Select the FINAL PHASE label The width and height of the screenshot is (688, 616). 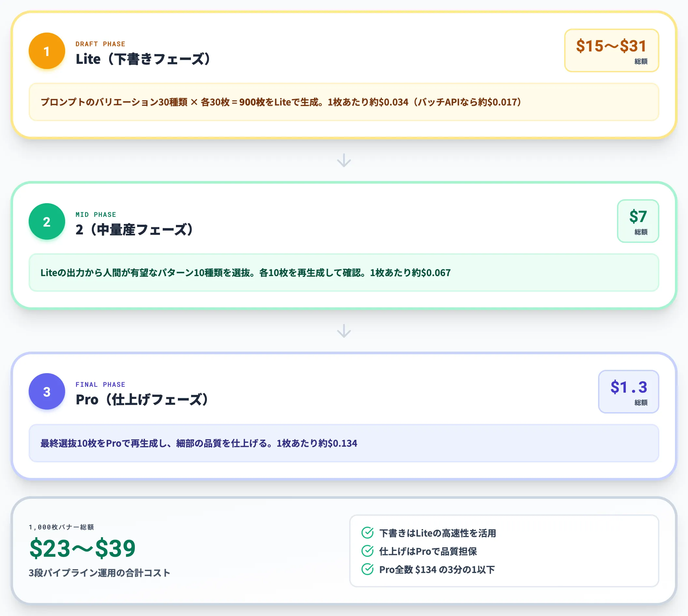coord(100,385)
